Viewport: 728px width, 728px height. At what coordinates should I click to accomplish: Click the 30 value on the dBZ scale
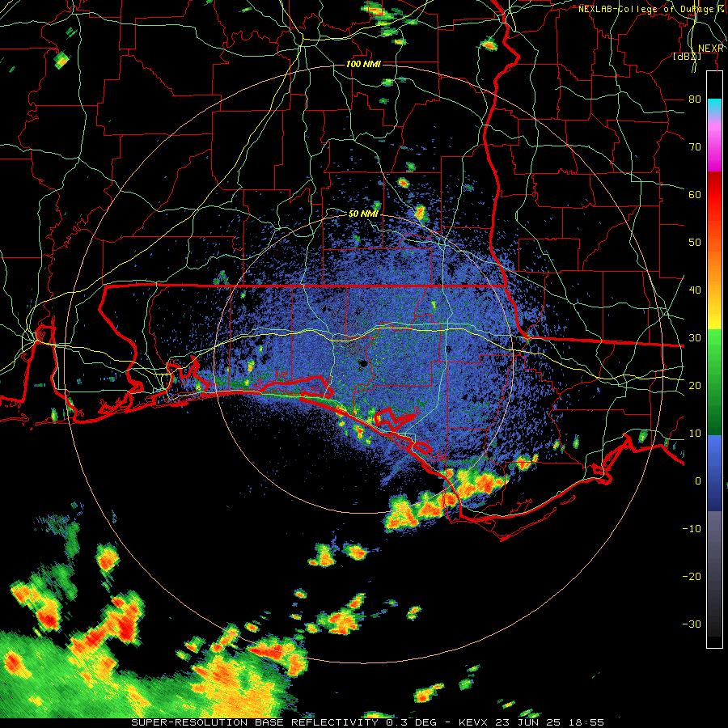pyautogui.click(x=695, y=338)
